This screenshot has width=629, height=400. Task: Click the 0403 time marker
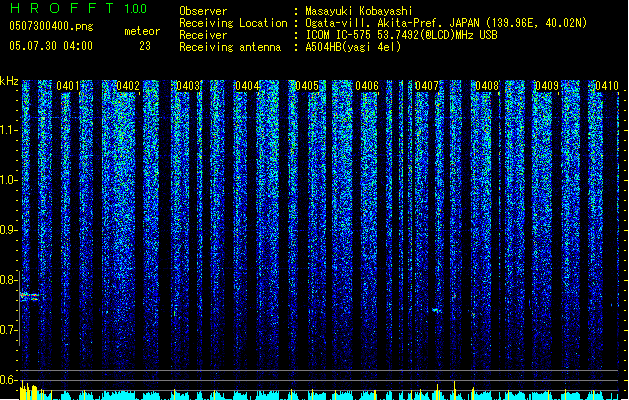188,86
